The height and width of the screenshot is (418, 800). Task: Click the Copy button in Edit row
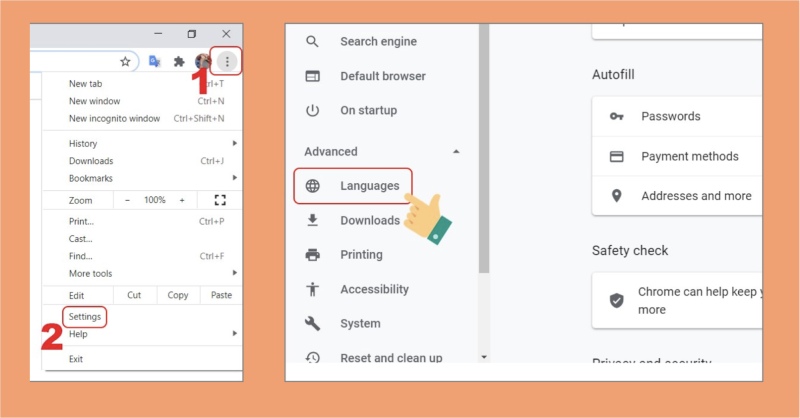click(178, 295)
